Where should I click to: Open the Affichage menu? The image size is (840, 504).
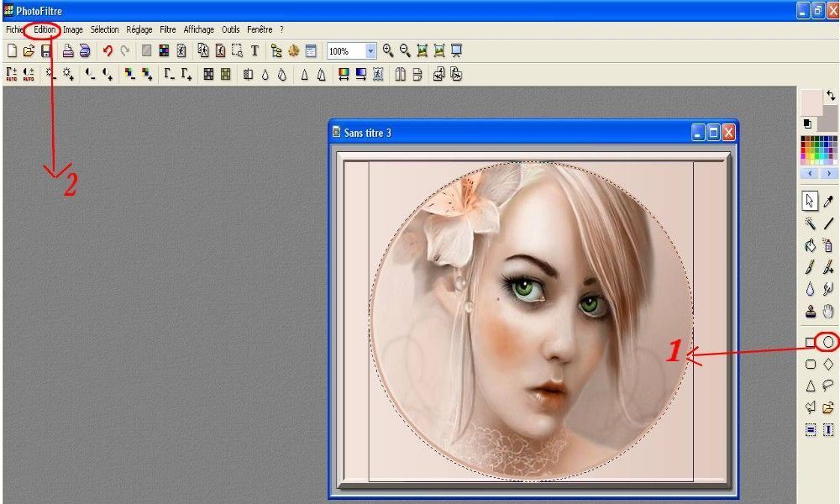click(x=199, y=29)
